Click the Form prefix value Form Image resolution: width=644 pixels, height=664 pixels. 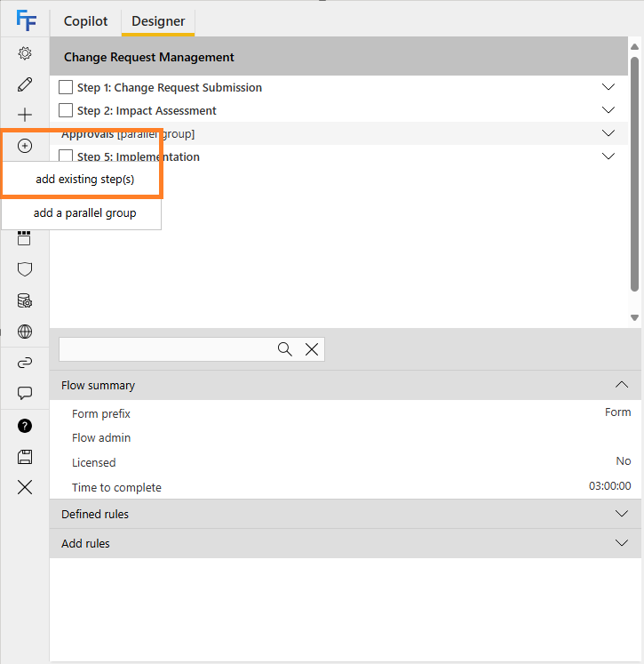coord(617,412)
